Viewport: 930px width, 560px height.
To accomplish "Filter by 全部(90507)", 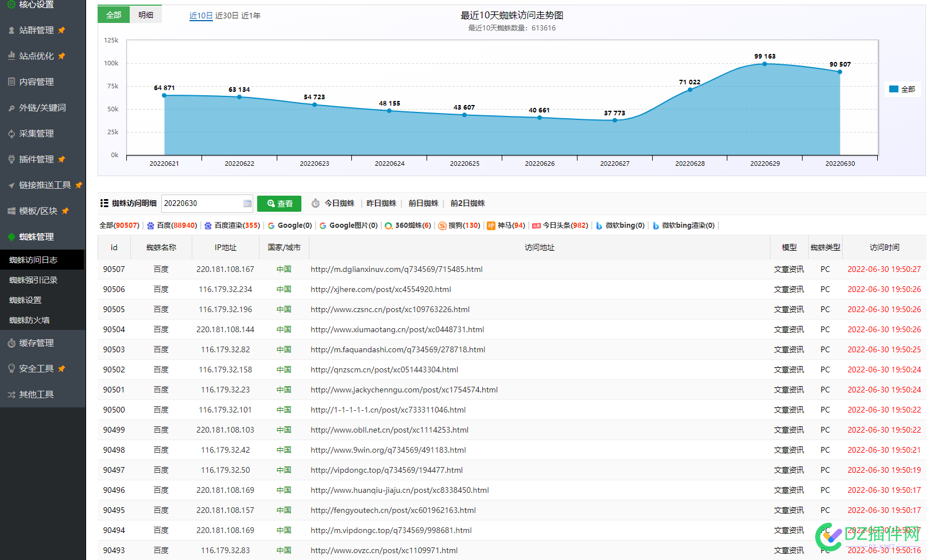I will click(119, 225).
